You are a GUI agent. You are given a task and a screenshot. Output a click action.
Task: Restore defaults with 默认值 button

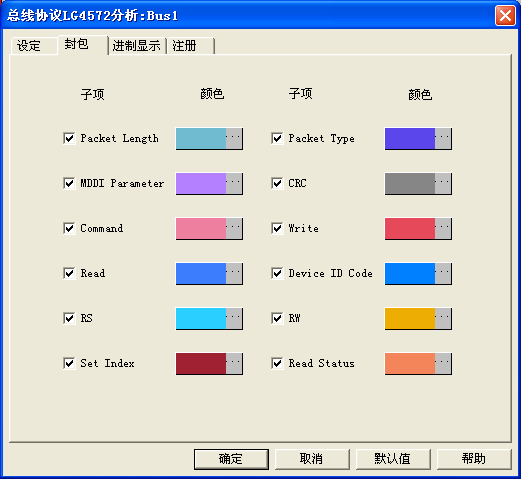pos(393,459)
